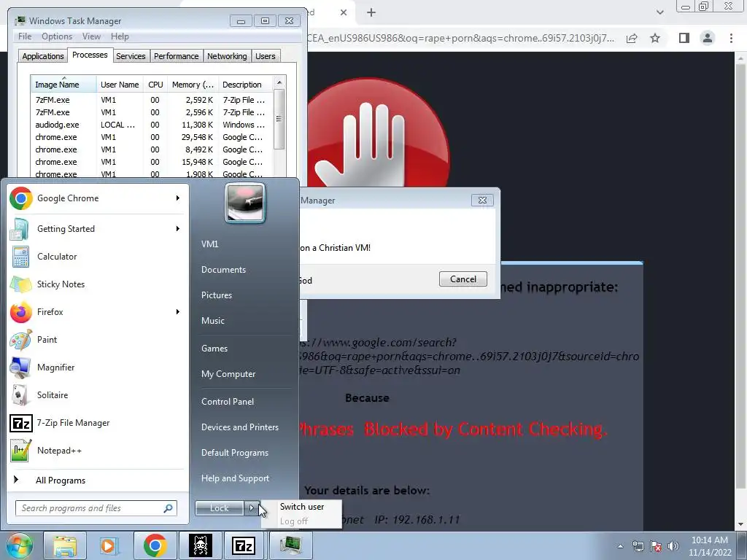Open My Computer link
747x560 pixels.
coord(228,374)
